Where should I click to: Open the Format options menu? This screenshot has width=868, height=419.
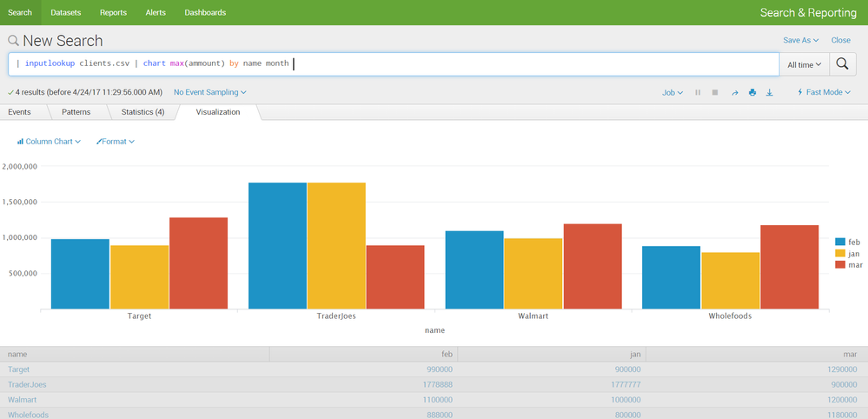pyautogui.click(x=116, y=141)
